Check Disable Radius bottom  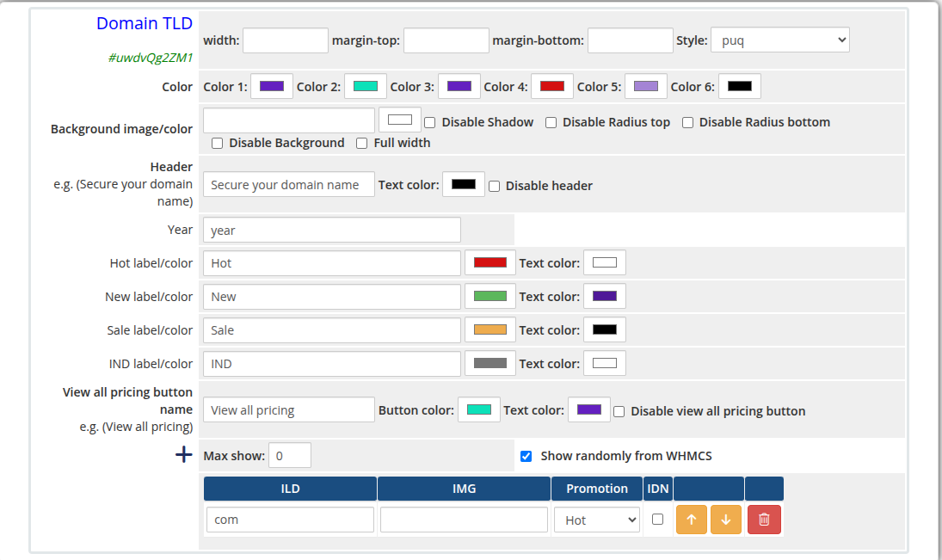coord(686,122)
